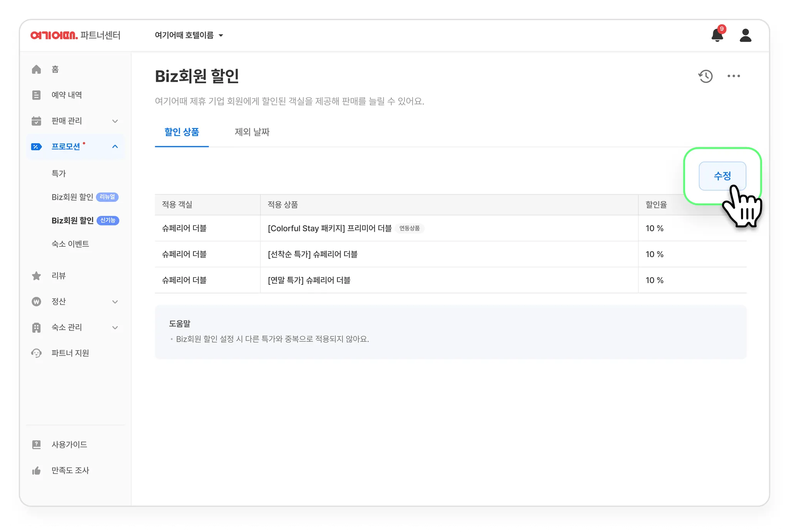Open the 여기어때 호텔이름 hotel selector dropdown

189,35
